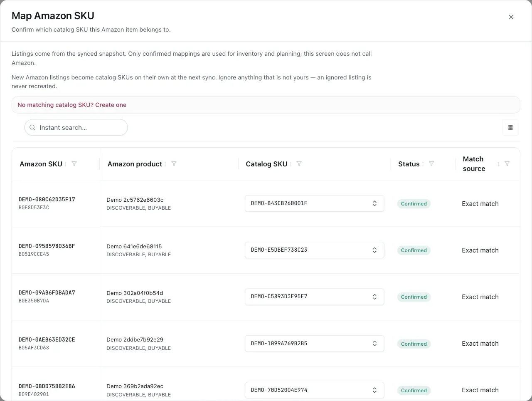Click DISCOVERABLE, BUYABLE under Demo 641e6de68115
The image size is (532, 401).
point(139,255)
